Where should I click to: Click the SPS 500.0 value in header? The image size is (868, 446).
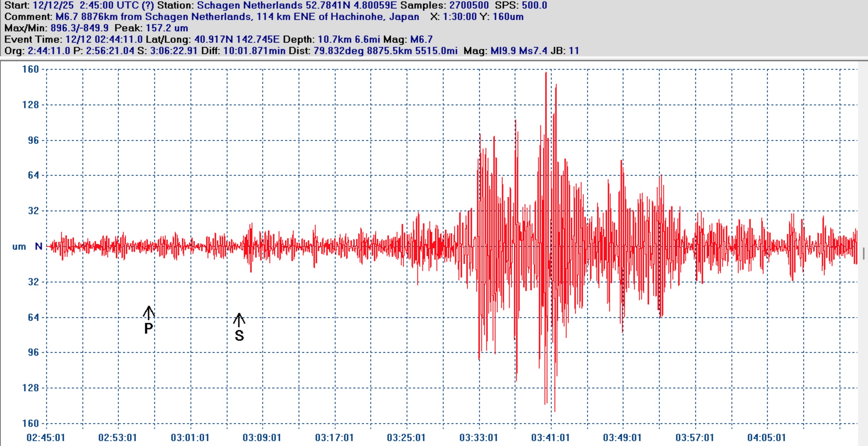(x=534, y=5)
